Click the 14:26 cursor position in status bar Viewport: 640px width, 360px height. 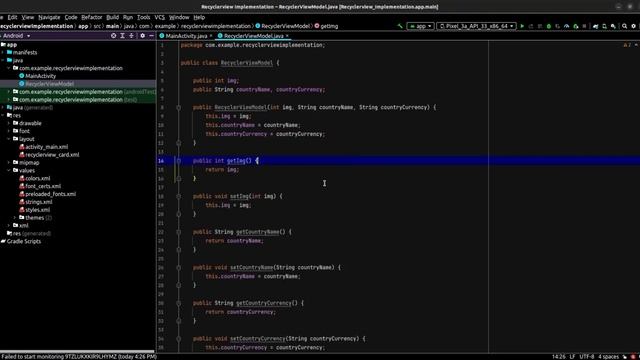(558, 357)
